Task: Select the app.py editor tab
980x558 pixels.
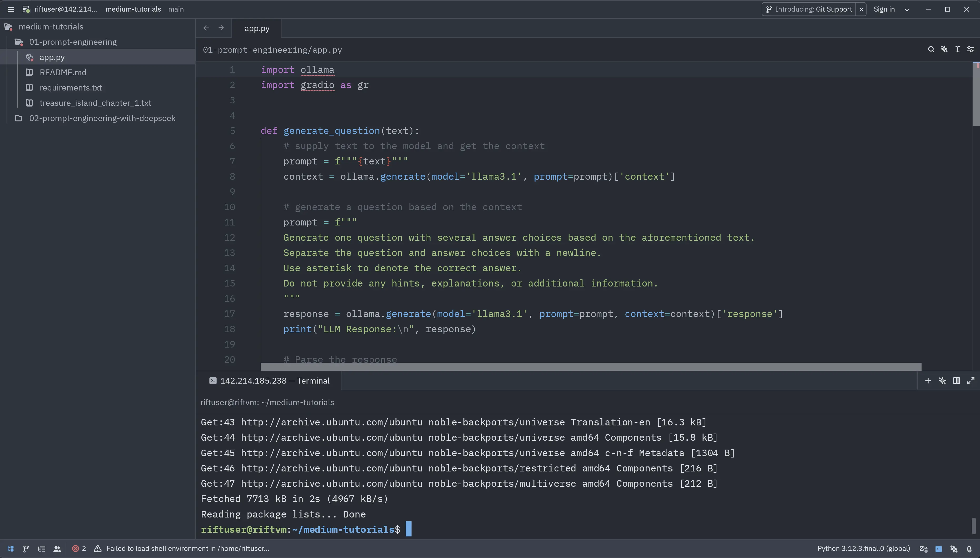Action: click(257, 28)
